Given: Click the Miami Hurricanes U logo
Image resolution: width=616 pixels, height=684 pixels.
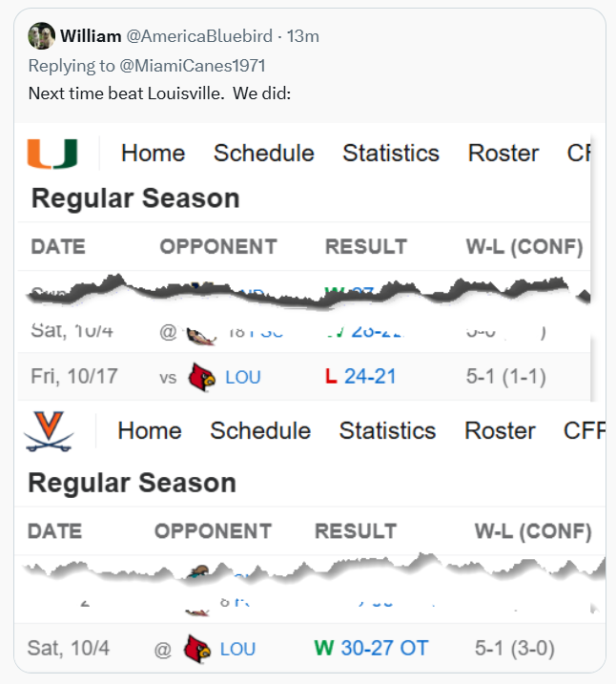Looking at the screenshot, I should pyautogui.click(x=52, y=153).
